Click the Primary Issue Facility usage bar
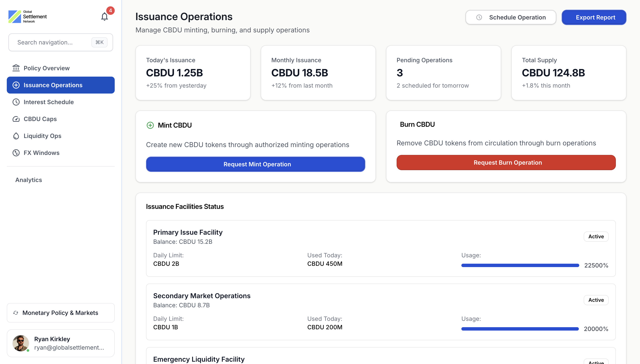Screen dimensions: 640x364 pos(520,265)
